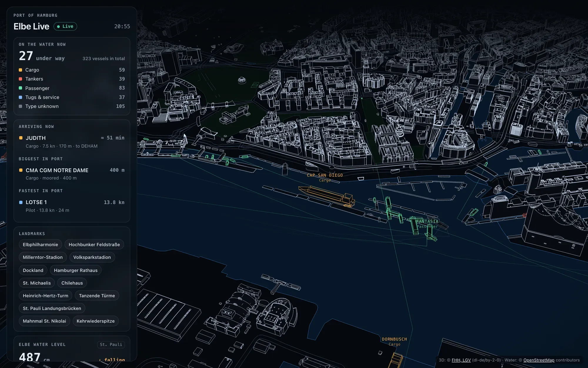Click the 323 vessels in total text
The width and height of the screenshot is (588, 368).
[x=103, y=59]
